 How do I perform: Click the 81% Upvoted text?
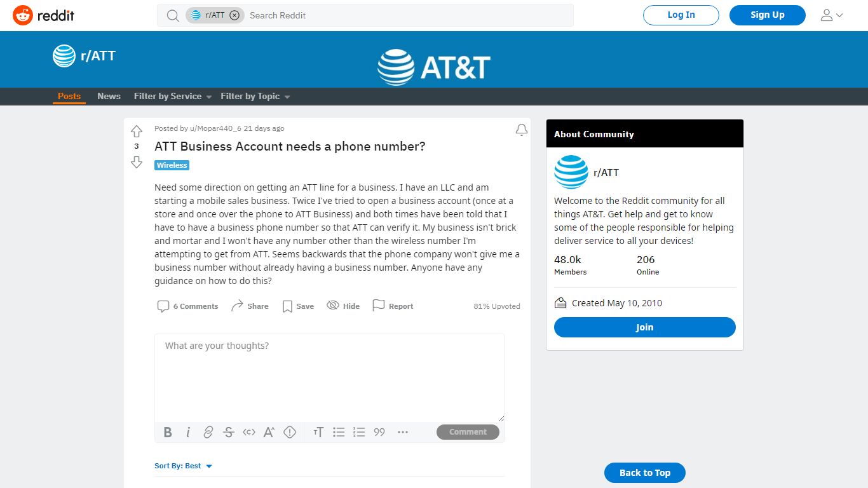497,306
